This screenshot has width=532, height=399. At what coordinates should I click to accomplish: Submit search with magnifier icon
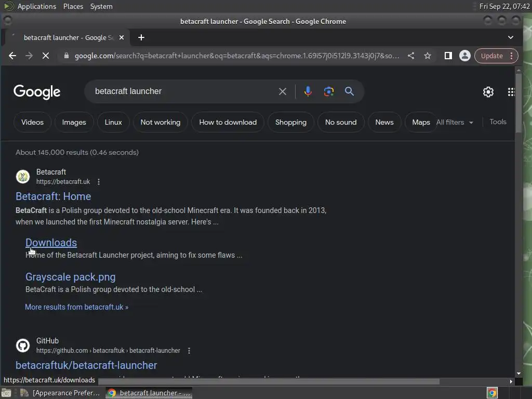349,91
